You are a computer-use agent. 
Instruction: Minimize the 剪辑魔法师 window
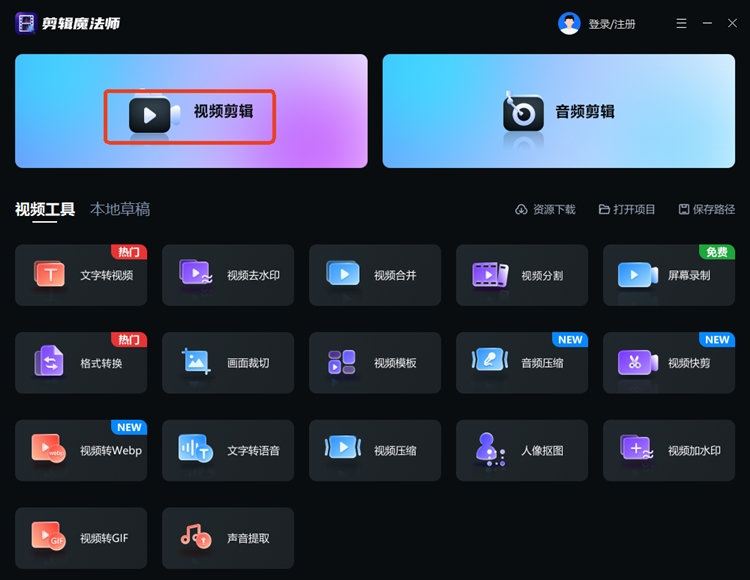point(707,23)
